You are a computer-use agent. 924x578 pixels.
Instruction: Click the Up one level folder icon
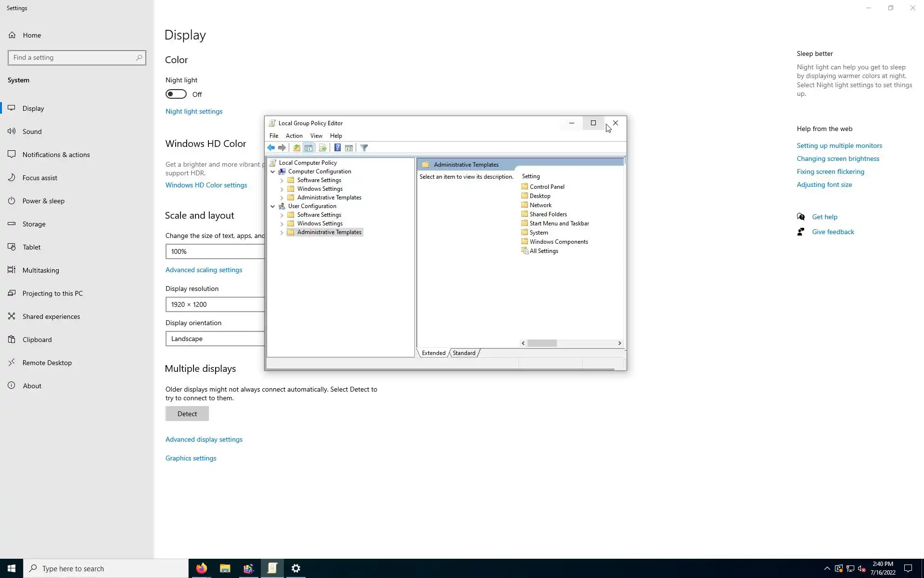(x=297, y=148)
